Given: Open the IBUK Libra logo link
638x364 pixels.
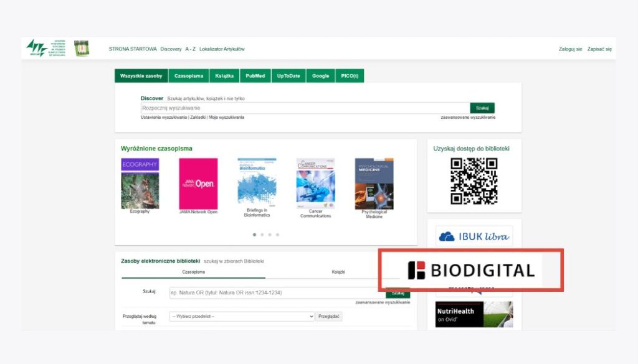Looking at the screenshot, I should pyautogui.click(x=474, y=236).
